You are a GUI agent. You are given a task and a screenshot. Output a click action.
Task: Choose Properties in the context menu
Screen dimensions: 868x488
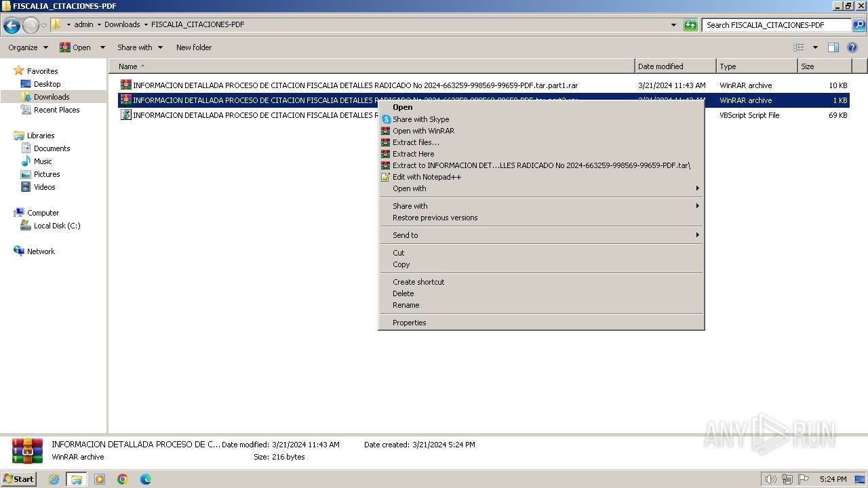click(x=541, y=323)
